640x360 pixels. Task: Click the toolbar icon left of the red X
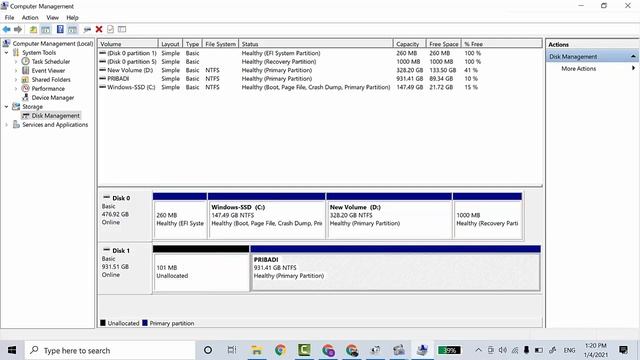[87, 29]
